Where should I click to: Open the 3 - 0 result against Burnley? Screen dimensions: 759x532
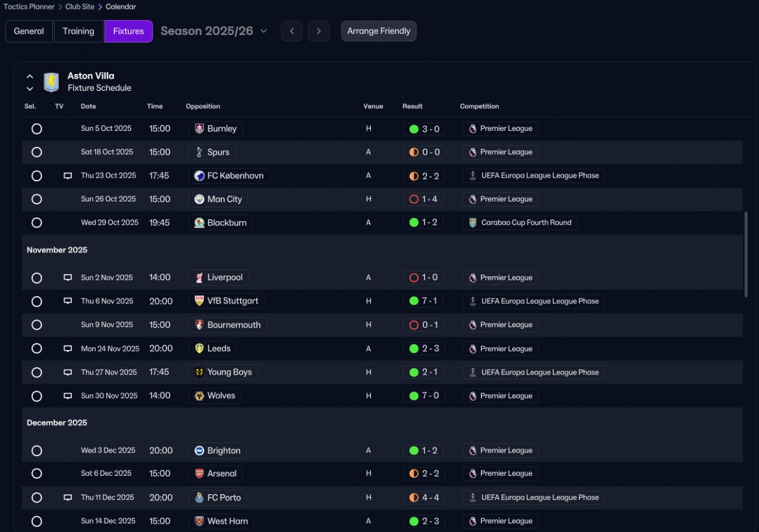424,129
